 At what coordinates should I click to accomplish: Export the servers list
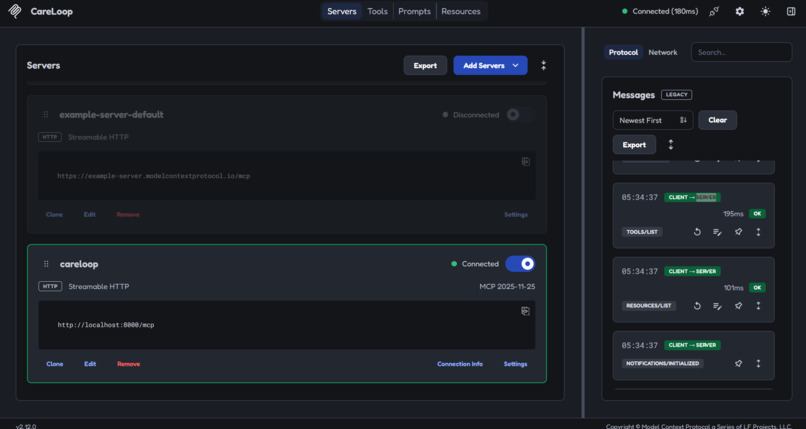(x=425, y=65)
